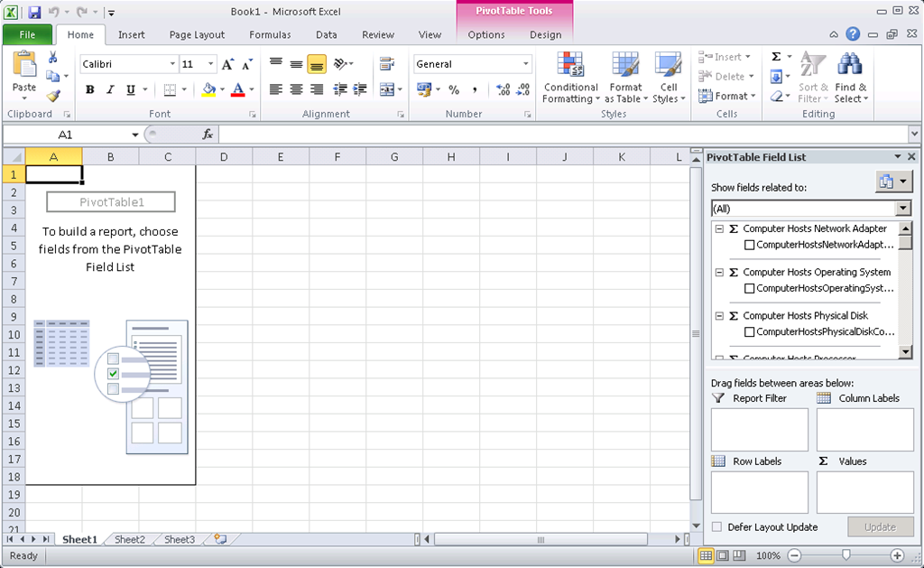Open Find & Select binoculars icon
Image resolution: width=924 pixels, height=568 pixels.
tap(850, 65)
